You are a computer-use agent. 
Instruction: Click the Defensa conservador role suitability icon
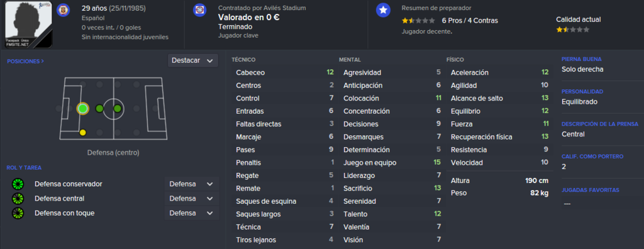point(18,184)
